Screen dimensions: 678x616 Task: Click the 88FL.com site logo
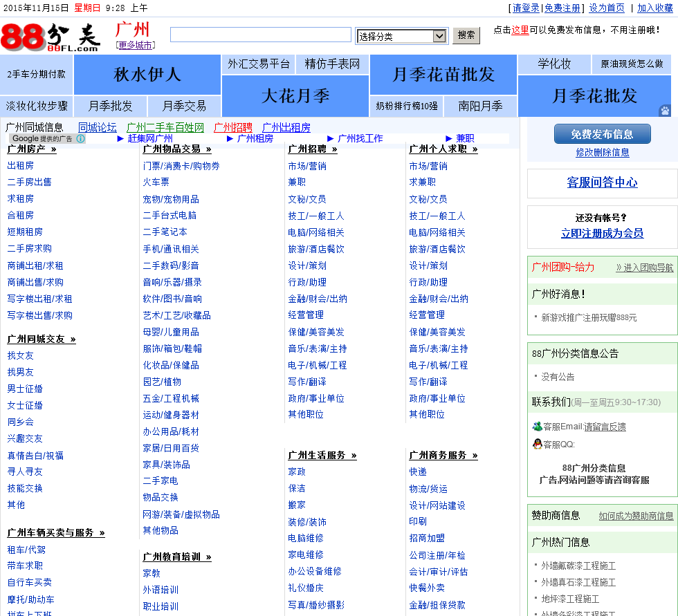[x=51, y=37]
